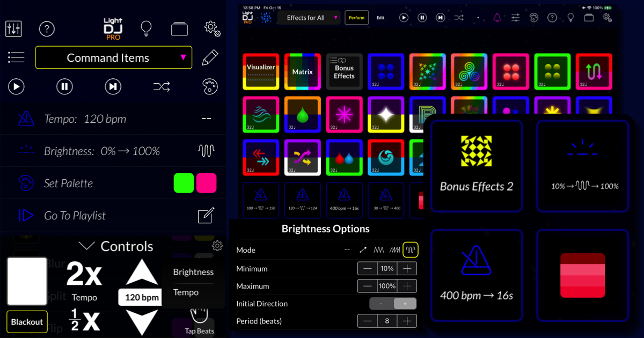Select the triple spiral effect tile
This screenshot has height=338, width=644.
tap(469, 71)
